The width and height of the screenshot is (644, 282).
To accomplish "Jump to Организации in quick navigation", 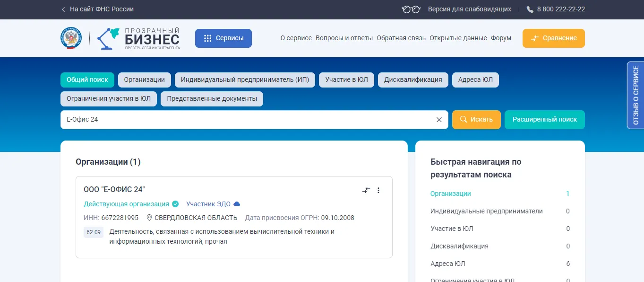I will point(451,194).
